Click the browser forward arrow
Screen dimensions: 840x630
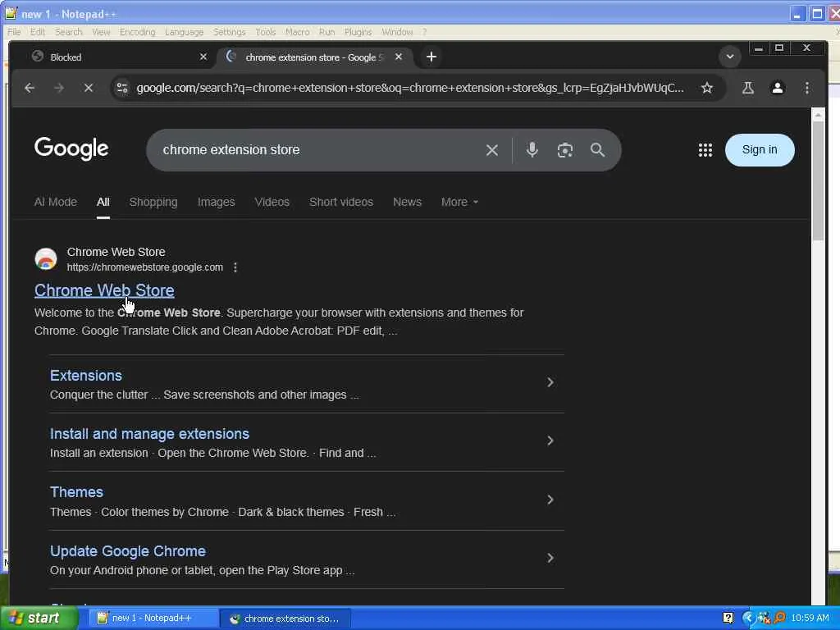click(x=59, y=88)
